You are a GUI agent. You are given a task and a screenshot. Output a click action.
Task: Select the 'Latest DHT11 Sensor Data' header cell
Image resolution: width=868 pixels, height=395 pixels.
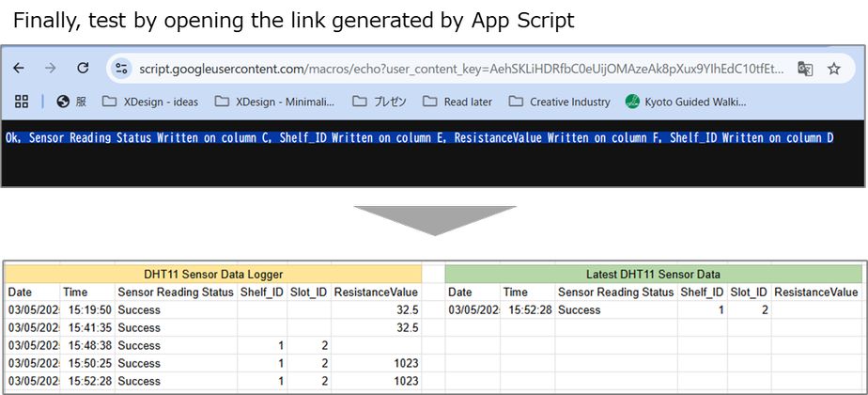tap(653, 275)
